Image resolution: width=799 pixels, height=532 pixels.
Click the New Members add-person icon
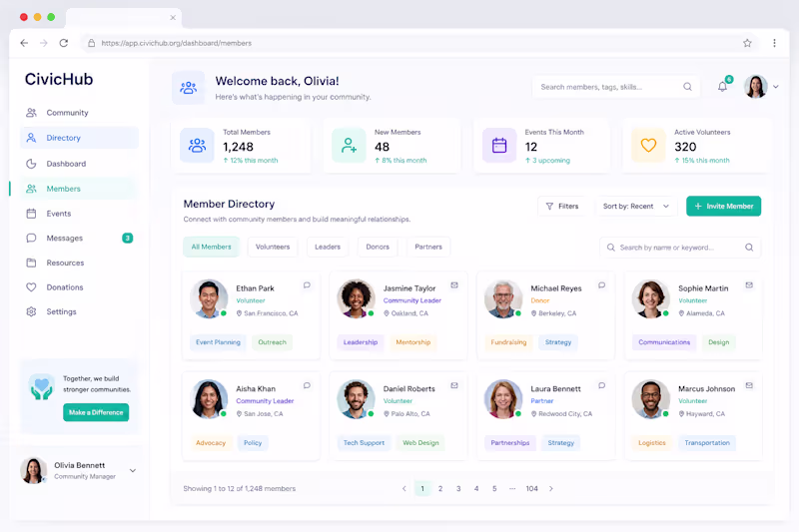[x=349, y=146]
